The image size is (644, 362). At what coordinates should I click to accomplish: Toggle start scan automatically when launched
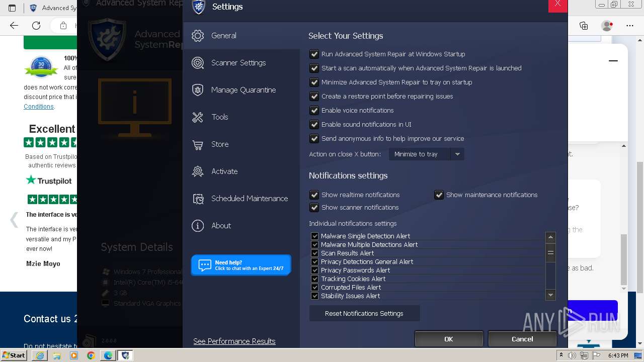pyautogui.click(x=314, y=68)
